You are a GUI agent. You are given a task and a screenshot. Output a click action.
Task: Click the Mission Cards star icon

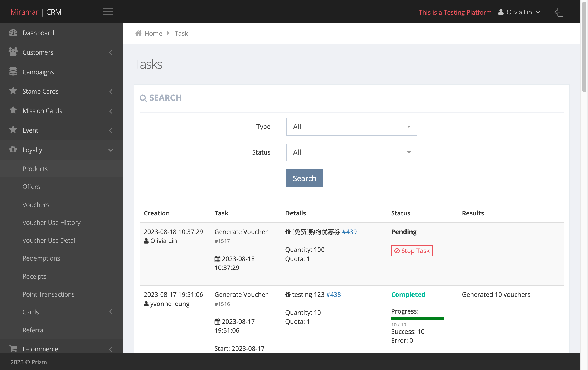pos(13,110)
